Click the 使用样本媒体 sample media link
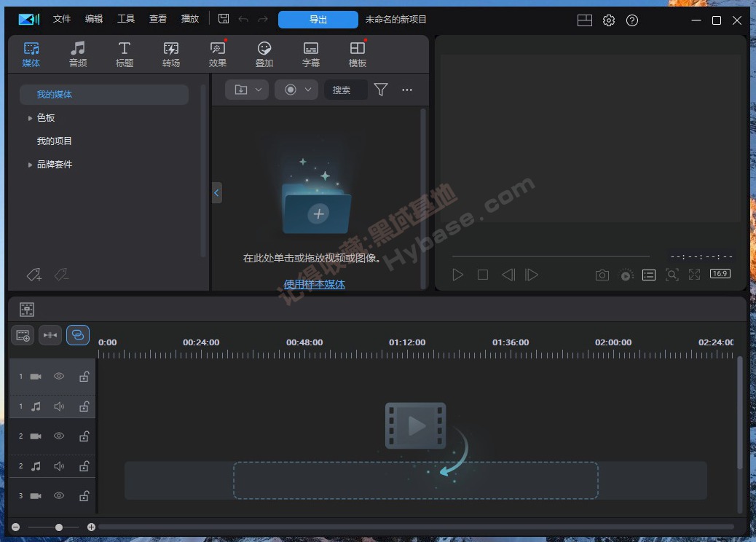 click(315, 282)
